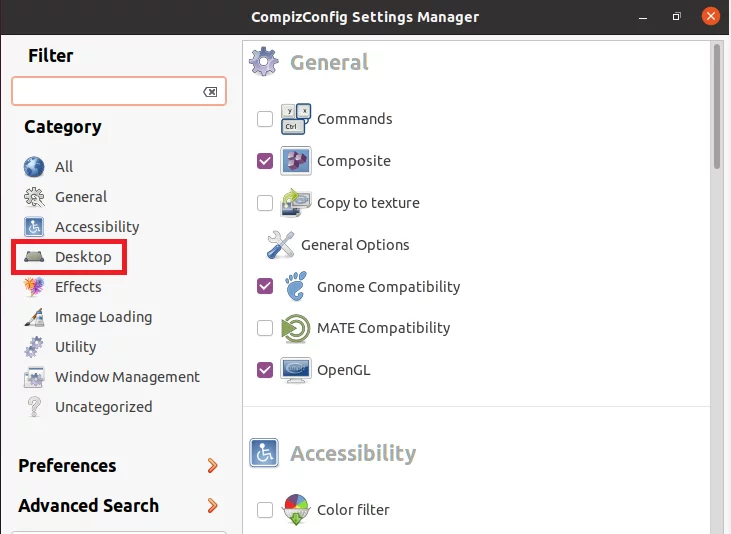Open the Composite plugin icon
Viewport: 731px width, 534px height.
[x=296, y=161]
